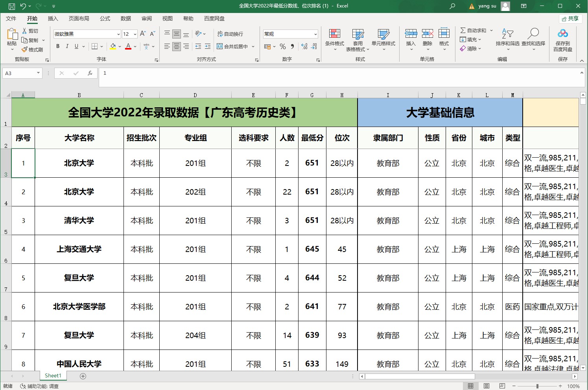
Task: Open the font name dropdown
Action: tap(118, 34)
